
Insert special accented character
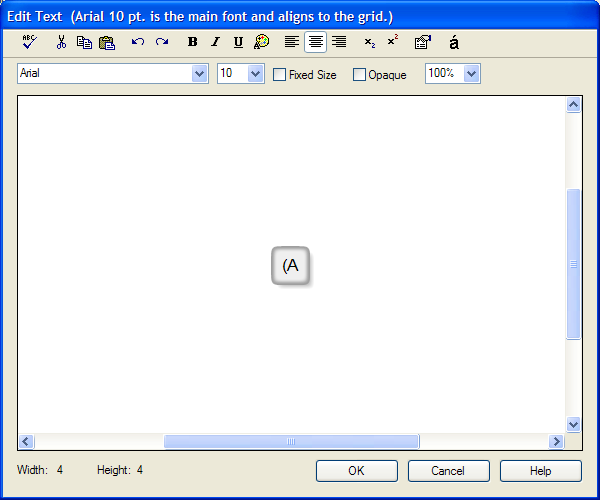tap(454, 42)
